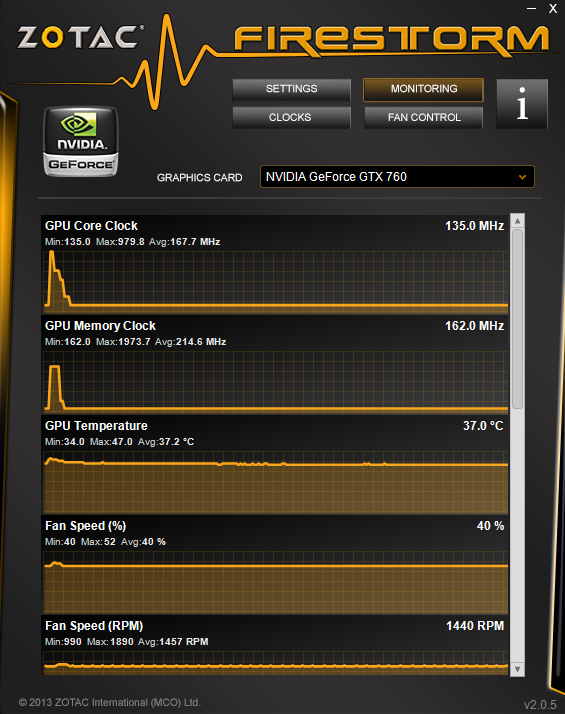Close the FireStorm window
The width and height of the screenshot is (565, 714).
tap(553, 9)
